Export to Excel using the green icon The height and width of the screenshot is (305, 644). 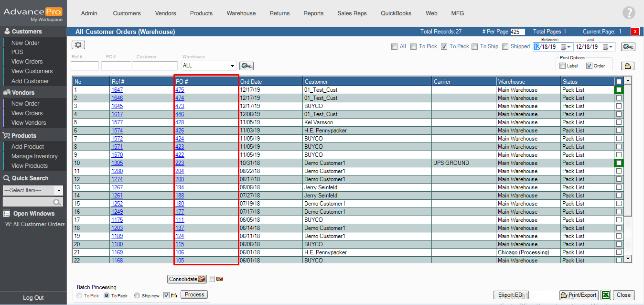coord(605,295)
